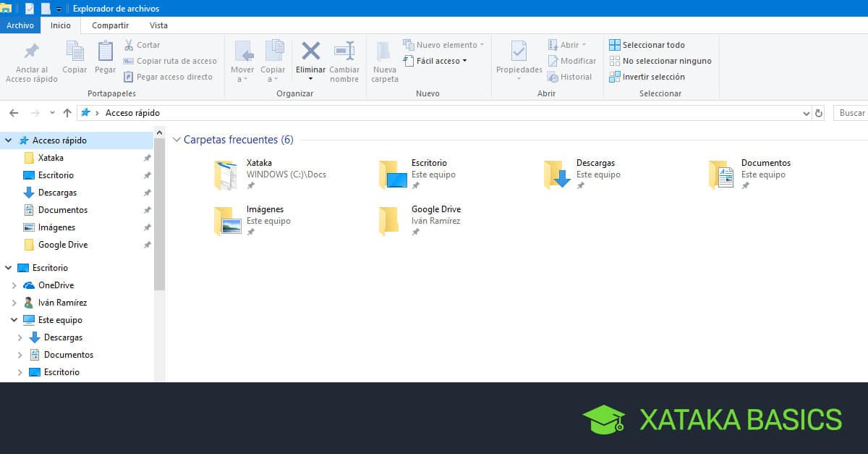Click the navigation pane vertical scrollbar
Viewport: 868px width, 454px height.
coord(160,217)
